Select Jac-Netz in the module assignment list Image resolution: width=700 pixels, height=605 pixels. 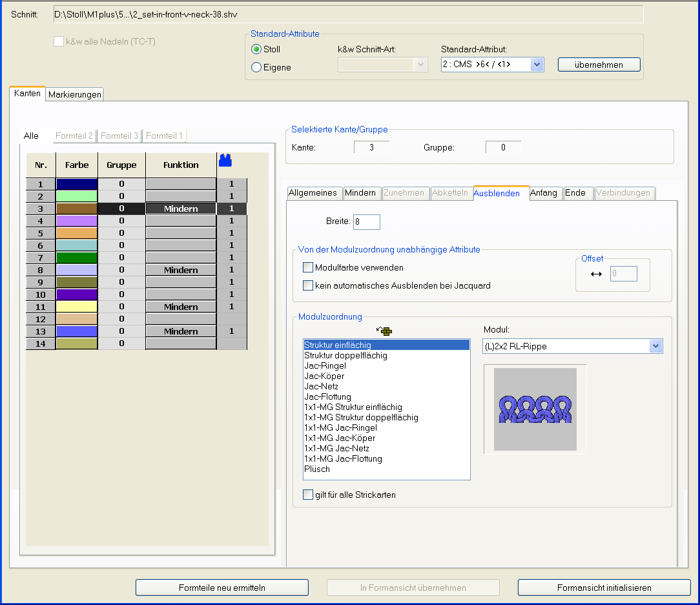(x=321, y=386)
